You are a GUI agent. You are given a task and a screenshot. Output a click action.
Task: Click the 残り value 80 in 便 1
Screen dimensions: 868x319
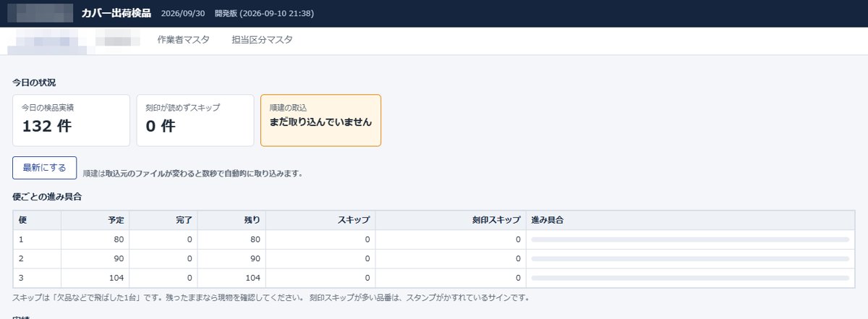[x=255, y=239]
